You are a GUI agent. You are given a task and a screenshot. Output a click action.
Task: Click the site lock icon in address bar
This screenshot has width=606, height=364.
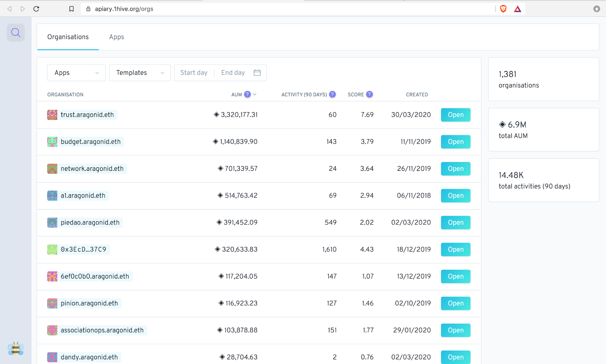88,9
